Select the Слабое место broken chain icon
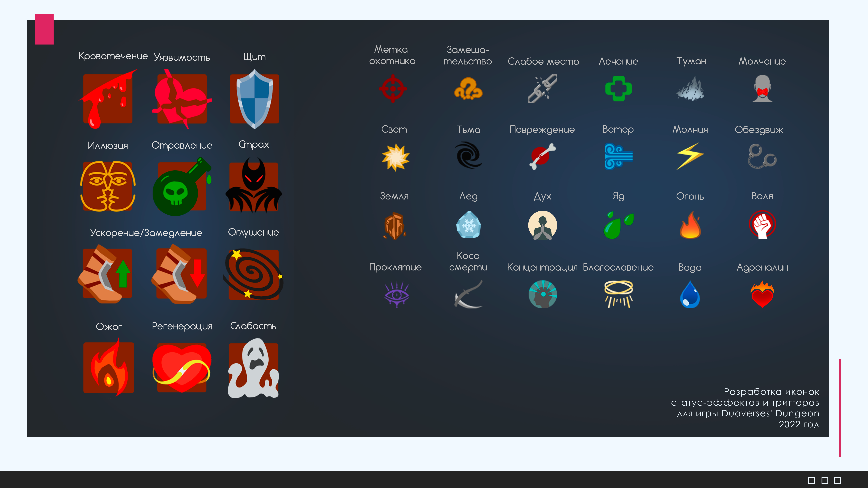The height and width of the screenshot is (488, 868). (x=542, y=89)
